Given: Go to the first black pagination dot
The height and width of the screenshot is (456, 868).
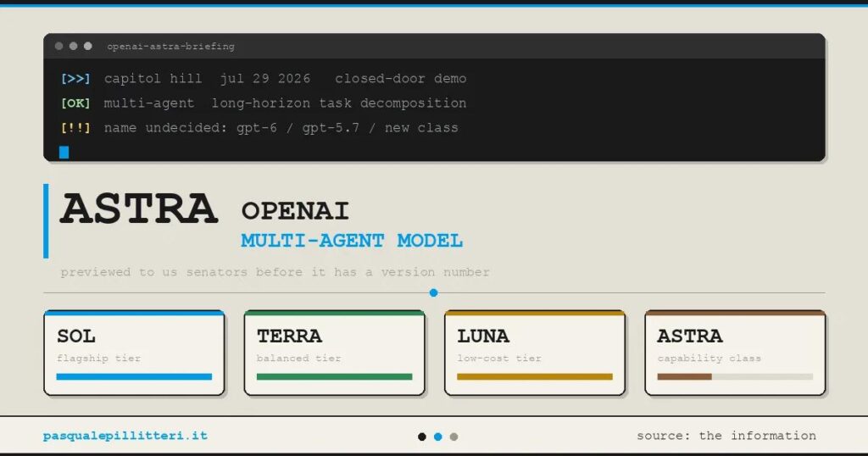Looking at the screenshot, I should [x=422, y=437].
